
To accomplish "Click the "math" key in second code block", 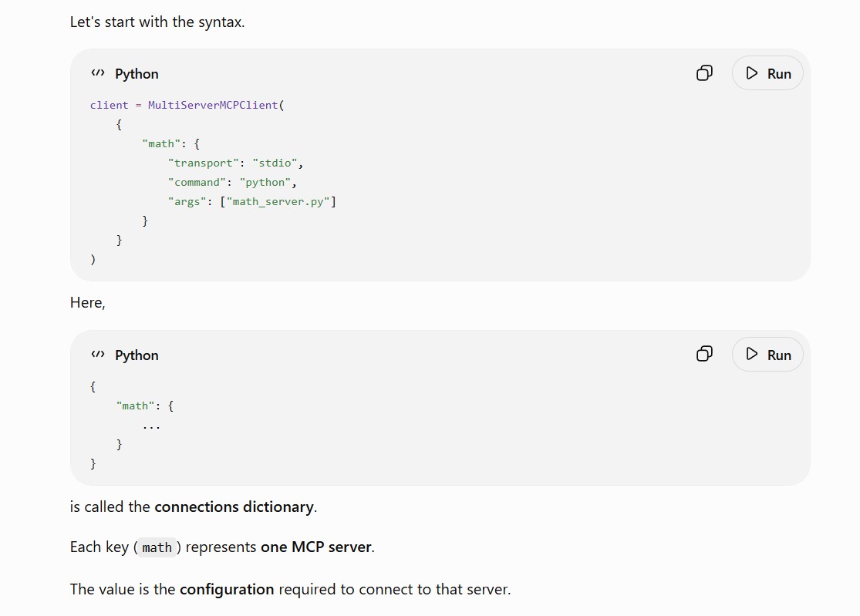I will click(x=135, y=406).
